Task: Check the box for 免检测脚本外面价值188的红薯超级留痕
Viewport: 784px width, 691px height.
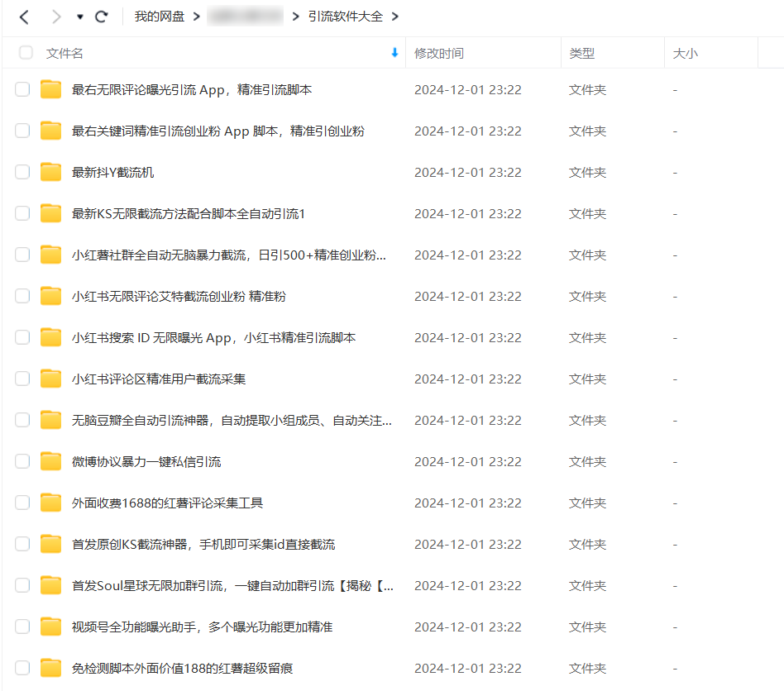Action: point(22,668)
